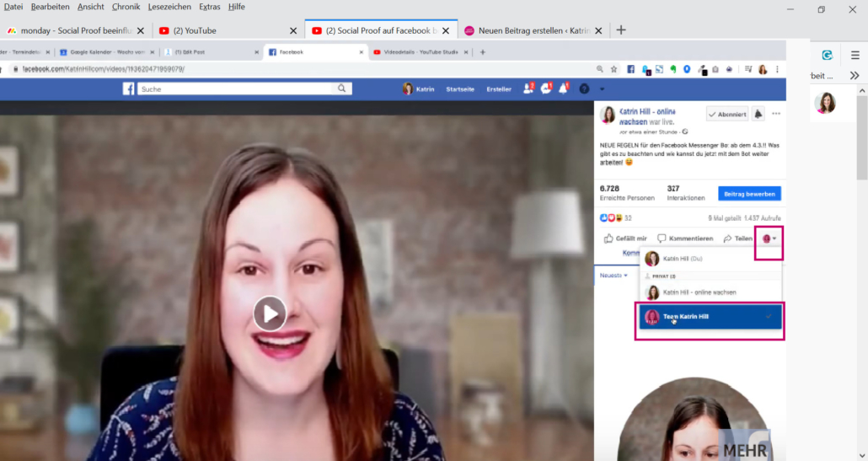Play the Facebook live video

(x=270, y=314)
